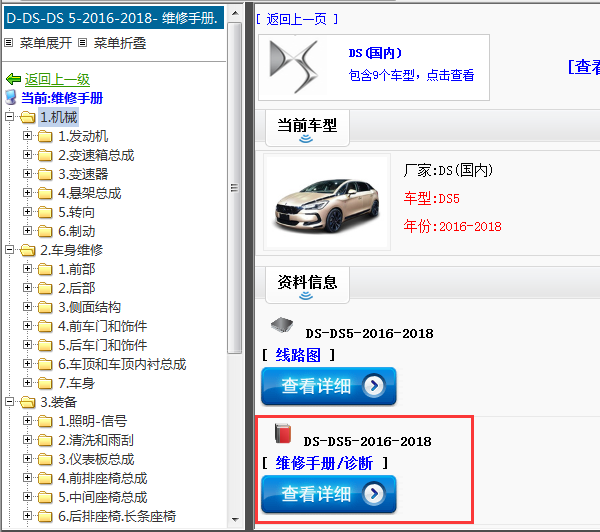Click the gray wiring diagram chip icon

[282, 325]
